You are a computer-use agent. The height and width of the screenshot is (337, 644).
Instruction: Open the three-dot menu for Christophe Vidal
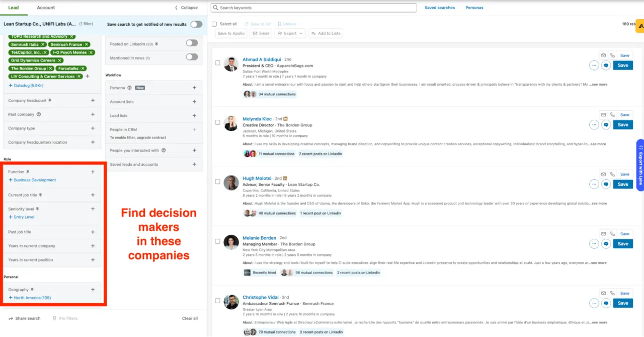[x=594, y=303]
